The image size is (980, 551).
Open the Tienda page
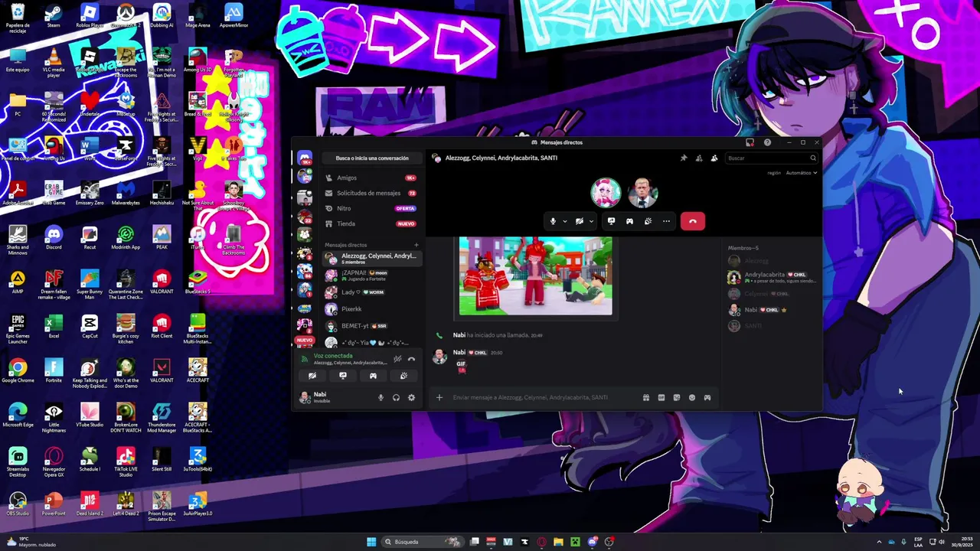click(x=371, y=223)
